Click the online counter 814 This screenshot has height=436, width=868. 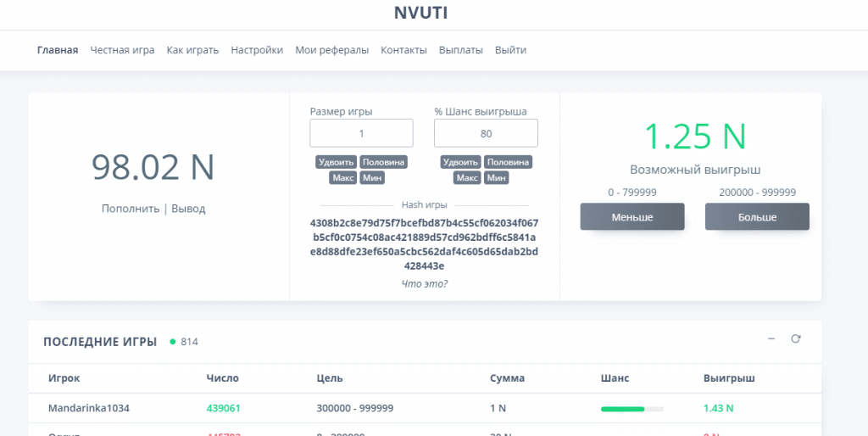pos(189,342)
